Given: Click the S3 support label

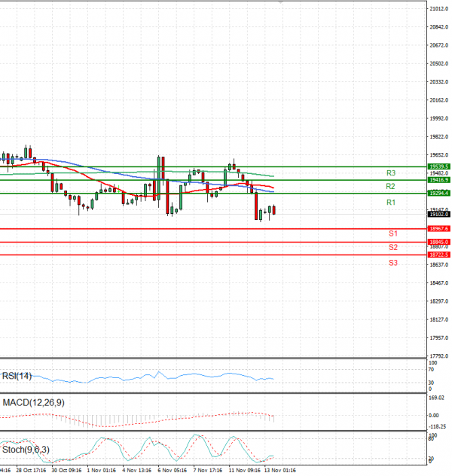Looking at the screenshot, I should 393,263.
